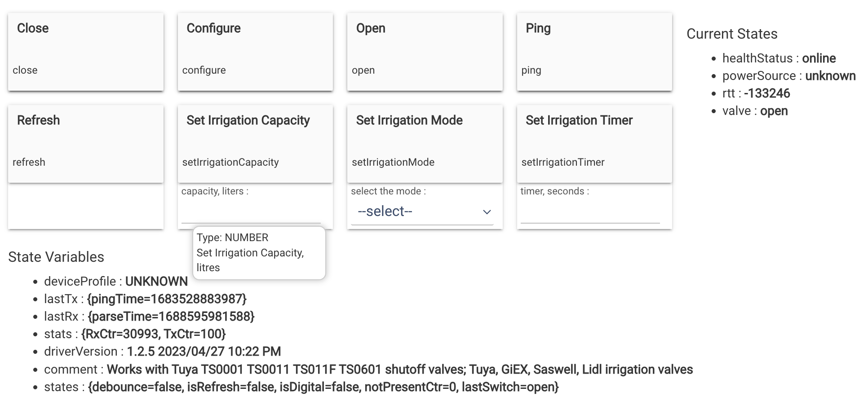The height and width of the screenshot is (414, 868).
Task: Run the Set Irrigation Capacity command
Action: [x=255, y=144]
